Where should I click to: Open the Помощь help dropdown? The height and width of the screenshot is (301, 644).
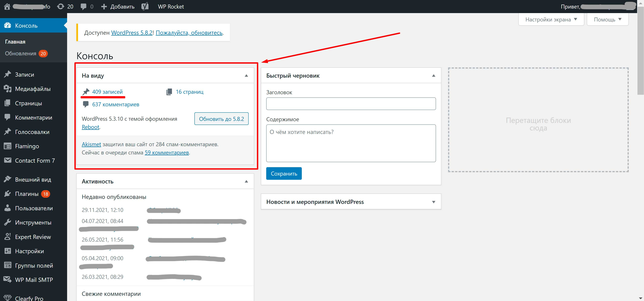[607, 19]
